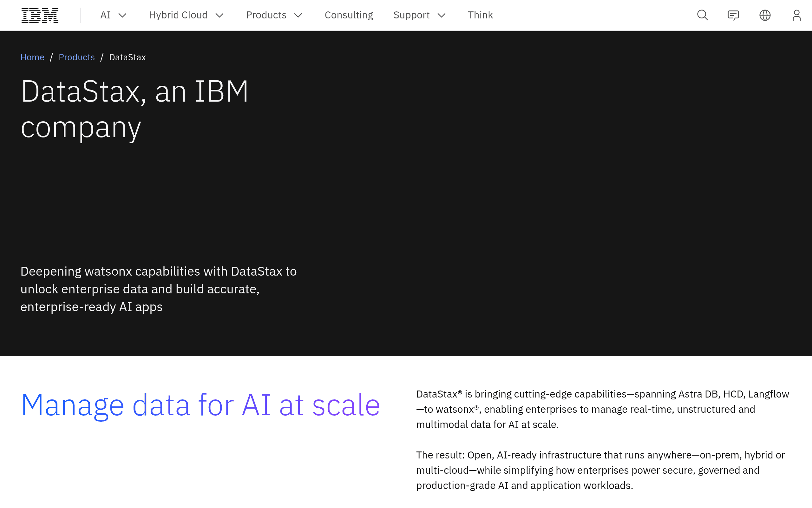The height and width of the screenshot is (508, 812).
Task: Click the 'DataStax, an IBM company' heading
Action: coord(134,109)
